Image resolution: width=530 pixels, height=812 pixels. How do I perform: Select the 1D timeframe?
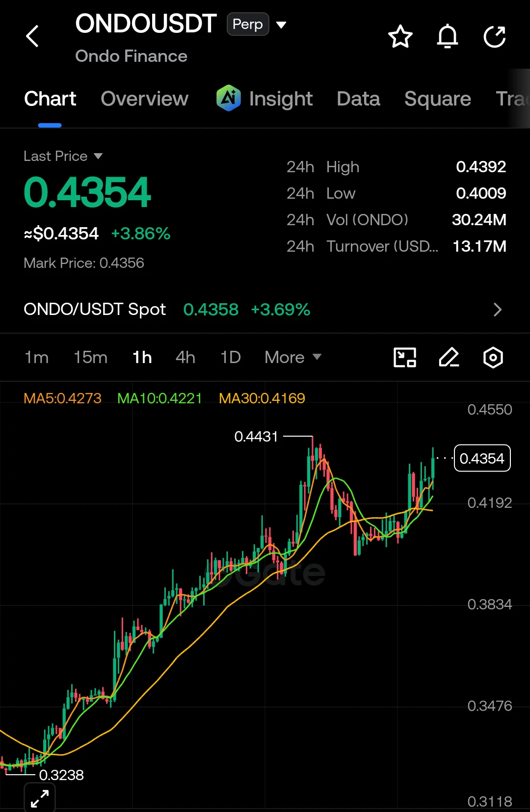(230, 357)
